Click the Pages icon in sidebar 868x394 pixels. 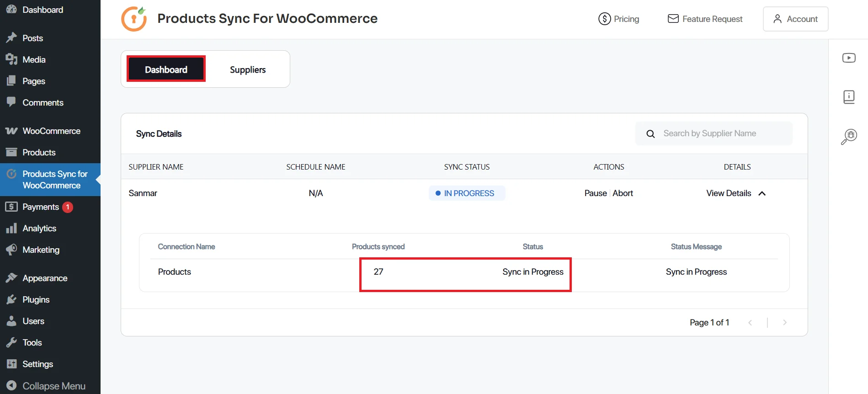[x=11, y=81]
